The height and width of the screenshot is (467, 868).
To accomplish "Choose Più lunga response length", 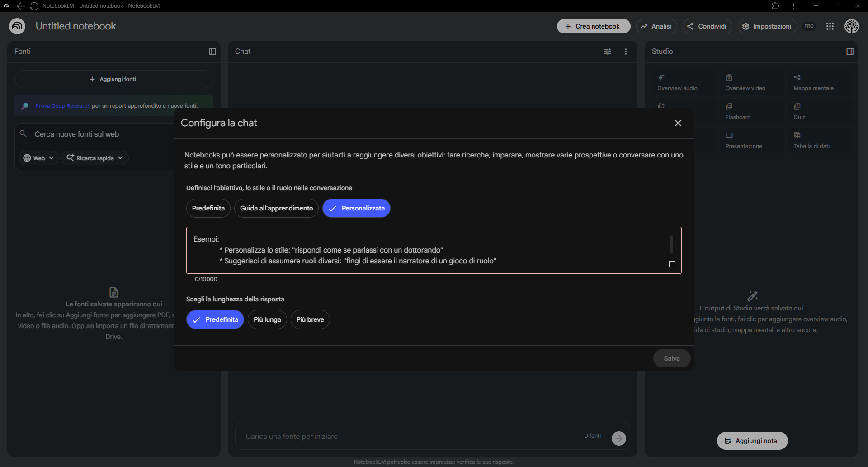I will [267, 319].
